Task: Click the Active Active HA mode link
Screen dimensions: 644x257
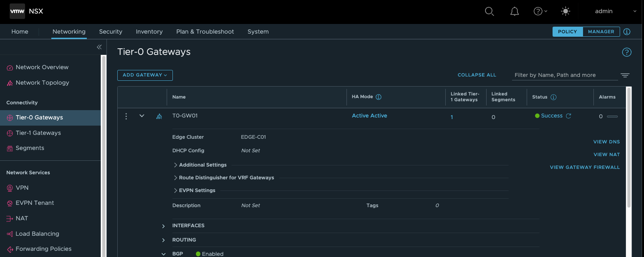Action: coord(369,116)
